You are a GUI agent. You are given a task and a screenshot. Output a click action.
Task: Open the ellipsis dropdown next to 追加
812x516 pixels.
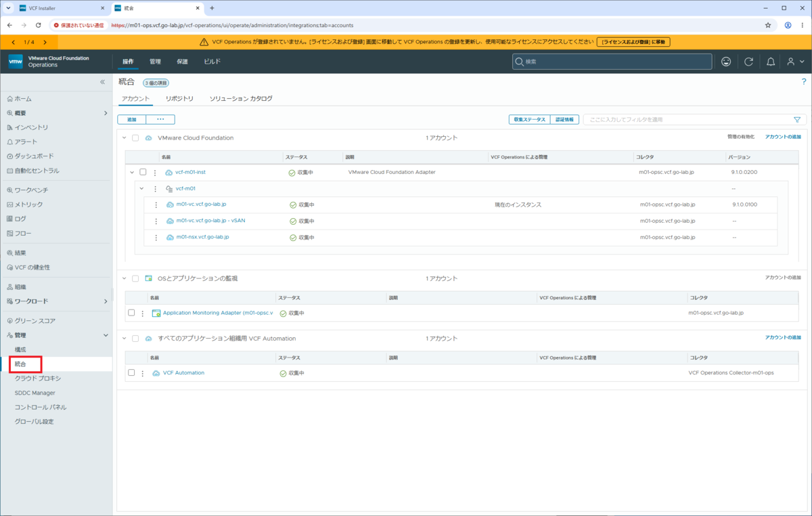[x=160, y=119]
